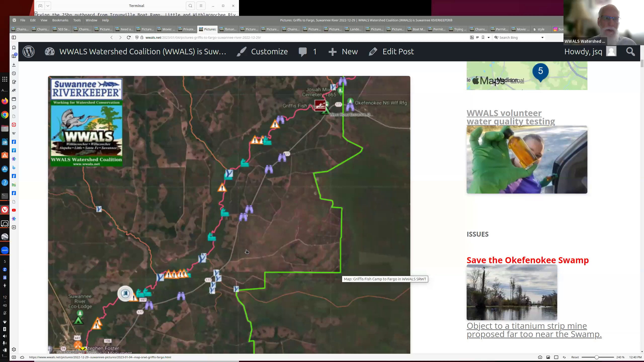Go forward to next page

[120, 37]
